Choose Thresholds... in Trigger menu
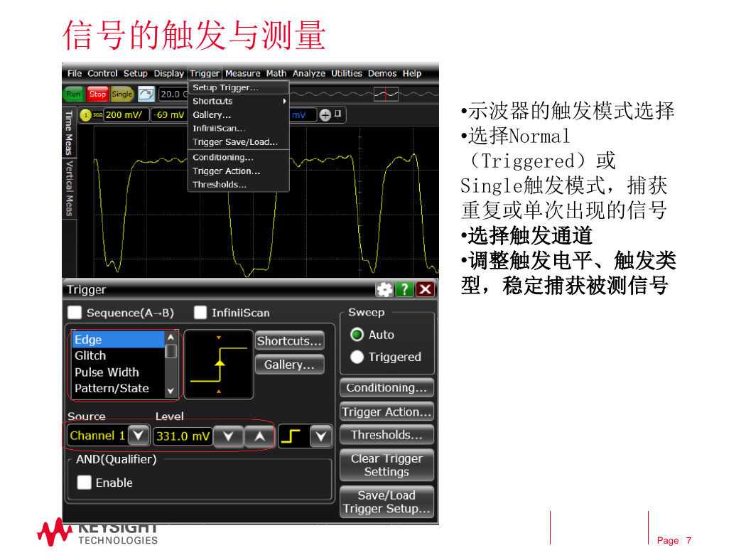Screen dimensions: 746x560 pos(238,185)
